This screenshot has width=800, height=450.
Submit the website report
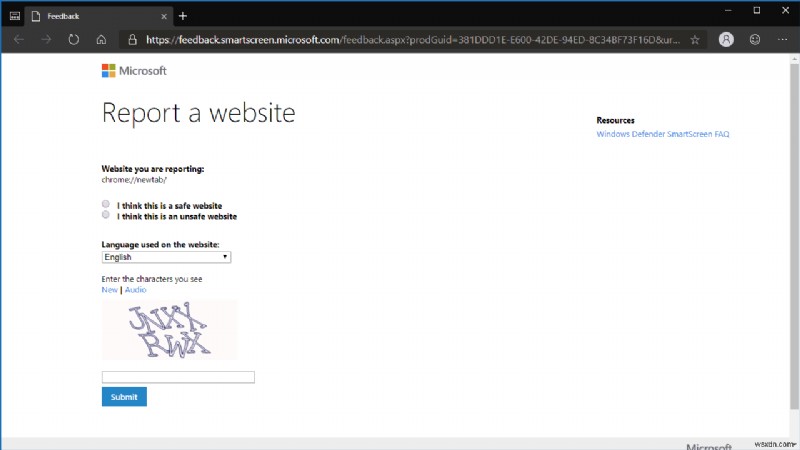point(124,397)
